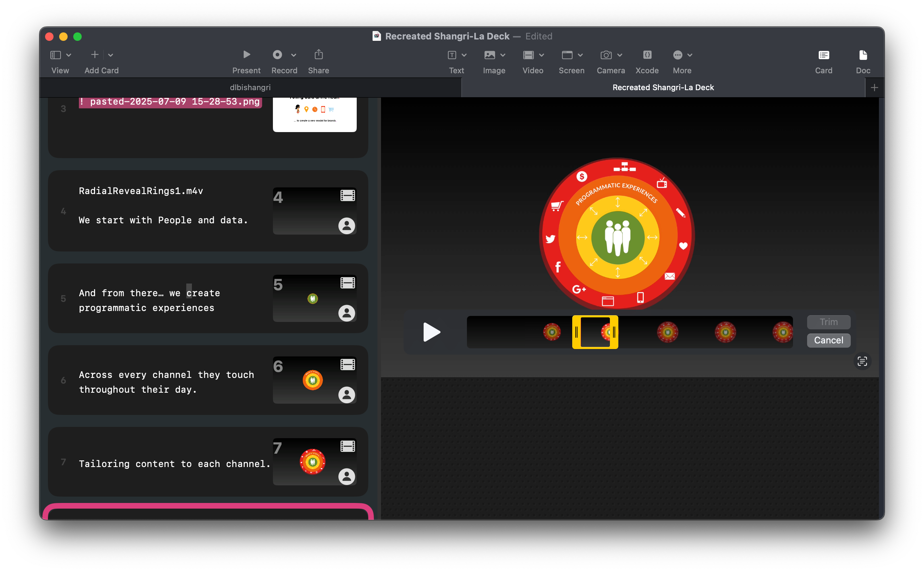The image size is (924, 572).
Task: Click the Trim button
Action: (x=828, y=322)
